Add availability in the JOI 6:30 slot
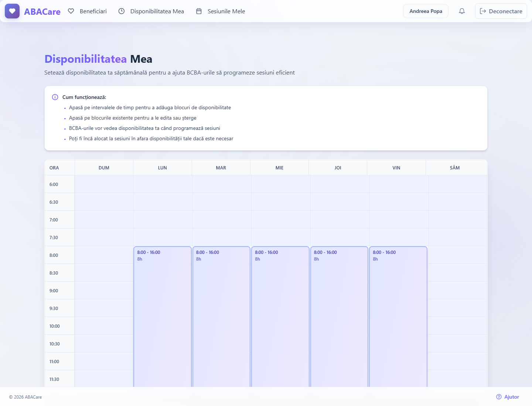 pyautogui.click(x=340, y=202)
